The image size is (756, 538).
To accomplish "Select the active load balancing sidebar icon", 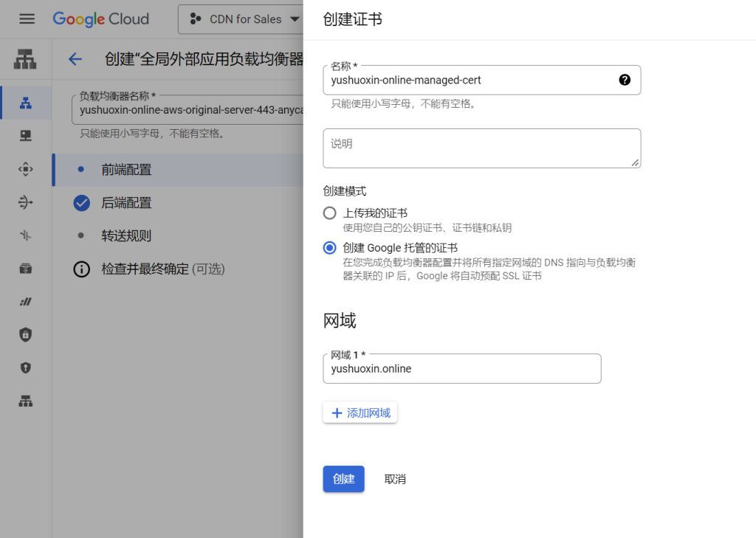I will [x=26, y=103].
